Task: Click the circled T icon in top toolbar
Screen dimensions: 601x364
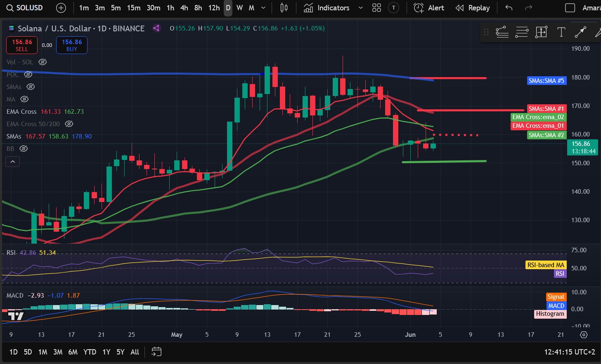Action: click(394, 8)
